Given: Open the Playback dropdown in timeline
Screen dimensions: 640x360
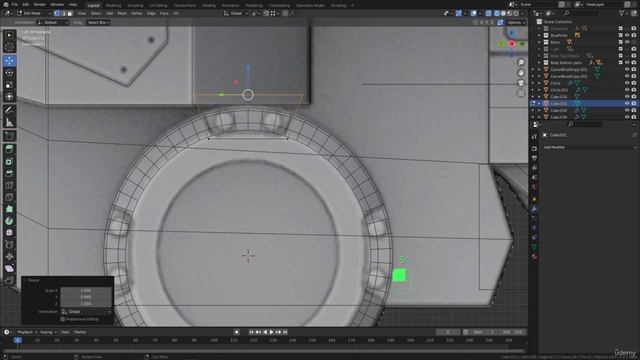Looking at the screenshot, I should (27, 332).
